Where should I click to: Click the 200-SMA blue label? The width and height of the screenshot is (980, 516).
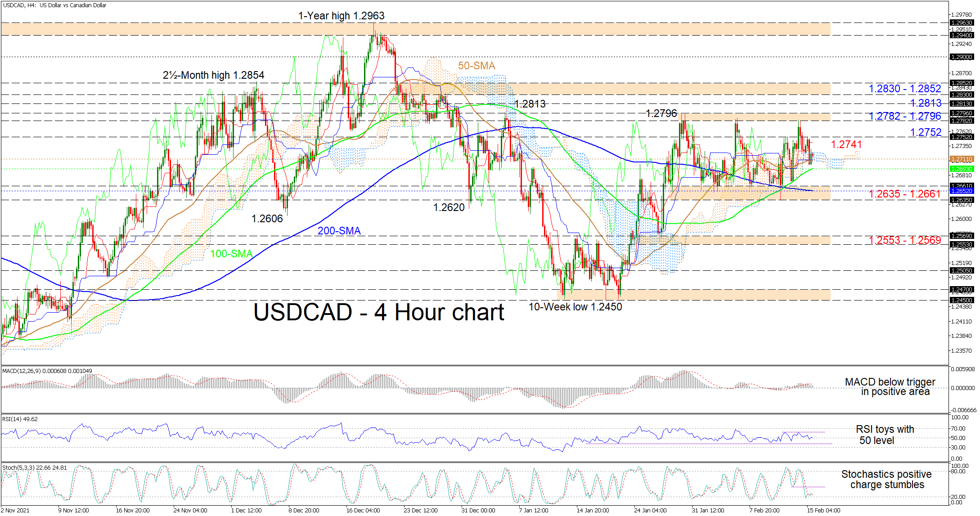click(x=339, y=231)
